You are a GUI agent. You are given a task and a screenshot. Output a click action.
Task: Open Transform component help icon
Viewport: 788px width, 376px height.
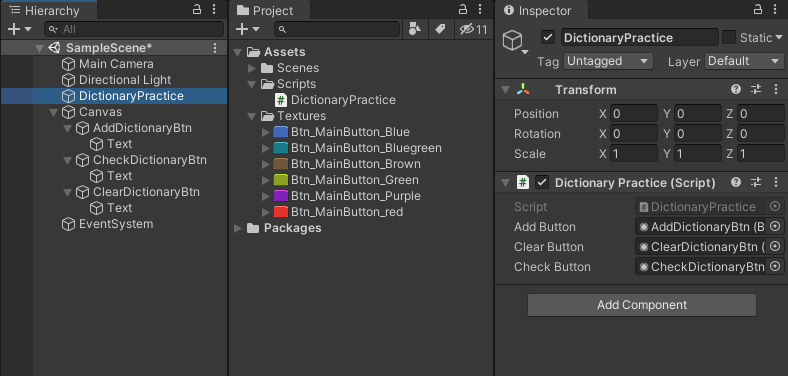[x=736, y=89]
